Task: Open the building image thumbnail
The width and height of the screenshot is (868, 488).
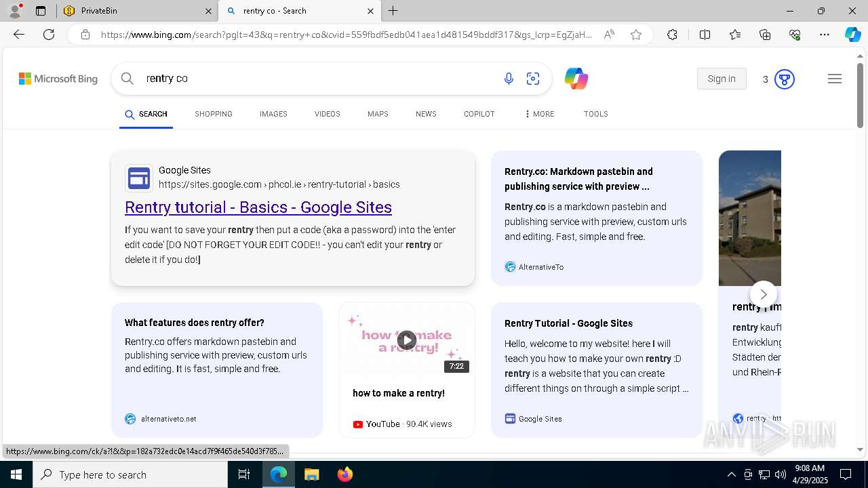Action: coord(750,218)
